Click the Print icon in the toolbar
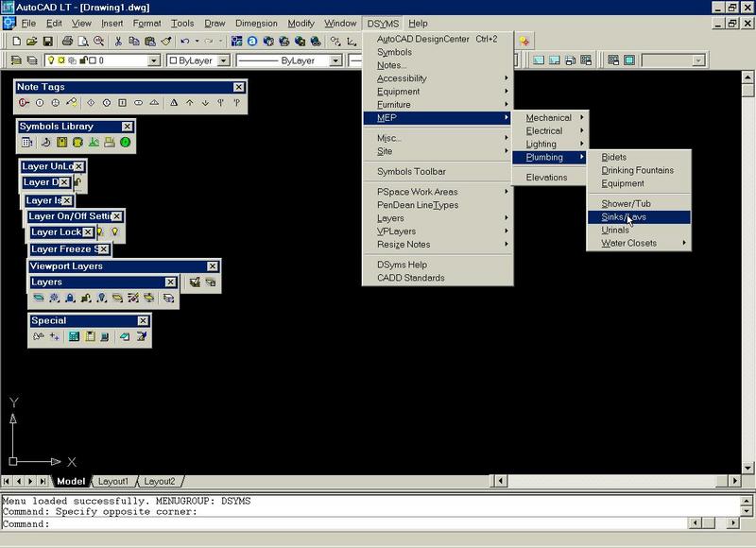 click(x=67, y=42)
